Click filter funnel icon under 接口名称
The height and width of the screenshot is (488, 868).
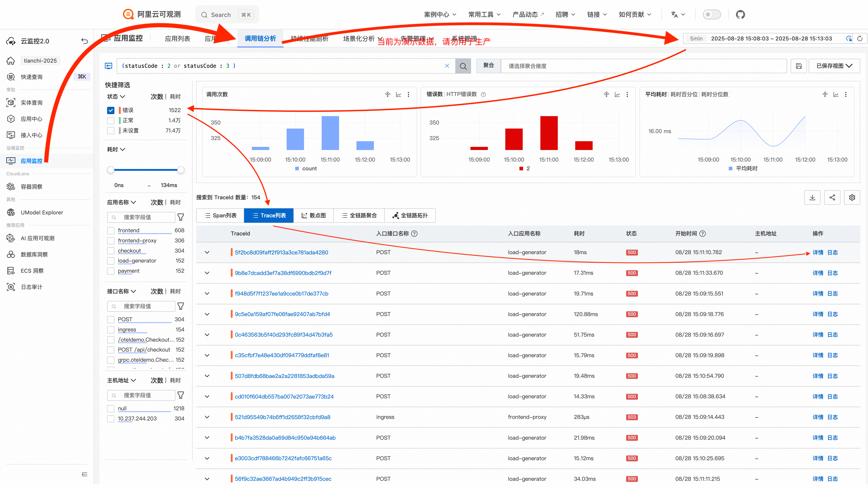pos(181,306)
